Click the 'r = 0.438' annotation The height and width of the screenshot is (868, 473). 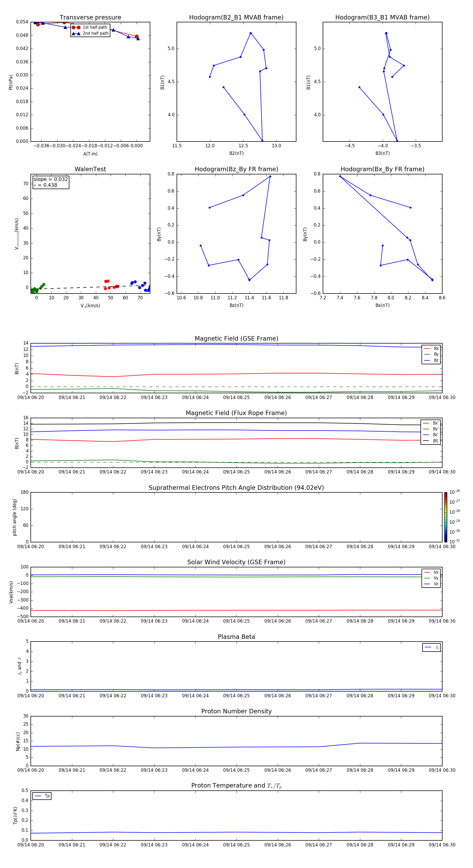45,185
